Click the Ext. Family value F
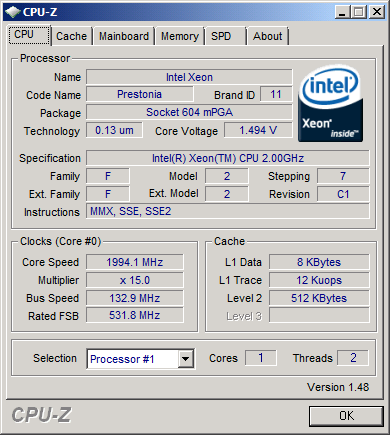Image resolution: width=390 pixels, height=435 pixels. pos(108,194)
